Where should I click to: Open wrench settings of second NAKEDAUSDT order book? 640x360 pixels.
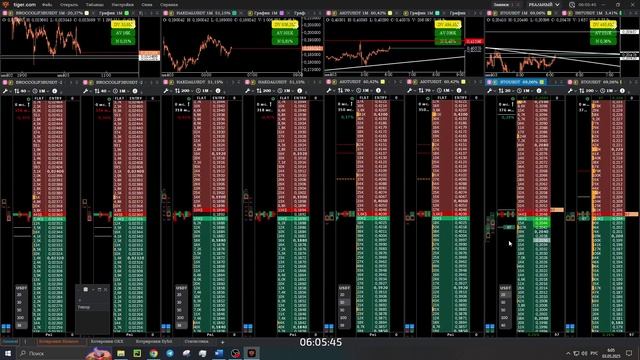click(x=248, y=91)
